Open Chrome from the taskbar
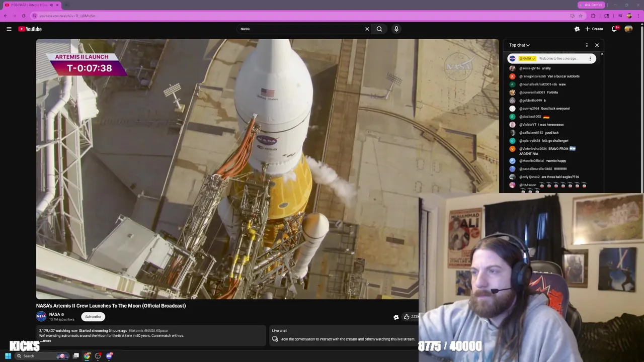Image resolution: width=644 pixels, height=362 pixels. click(x=87, y=356)
